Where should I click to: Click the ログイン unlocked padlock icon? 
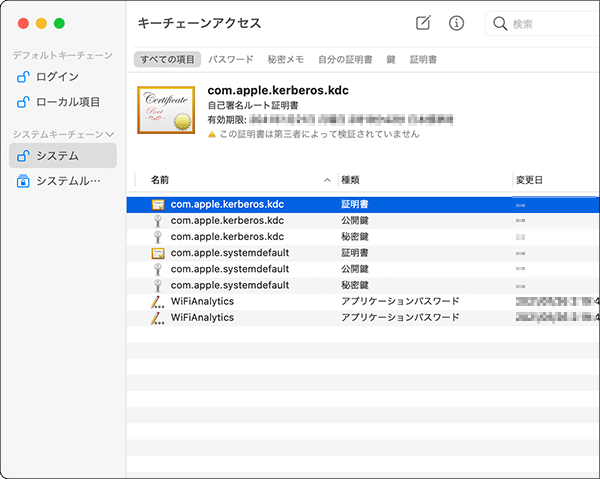click(x=23, y=76)
